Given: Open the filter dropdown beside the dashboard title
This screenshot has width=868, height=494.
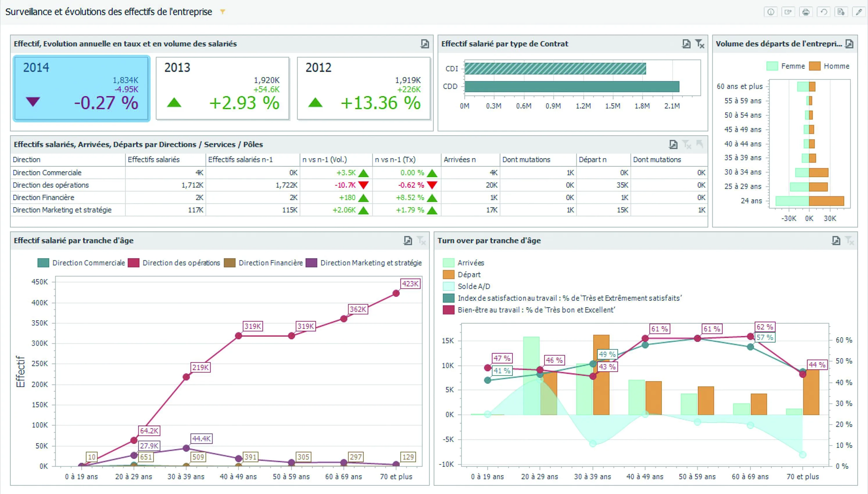Looking at the screenshot, I should (x=223, y=12).
